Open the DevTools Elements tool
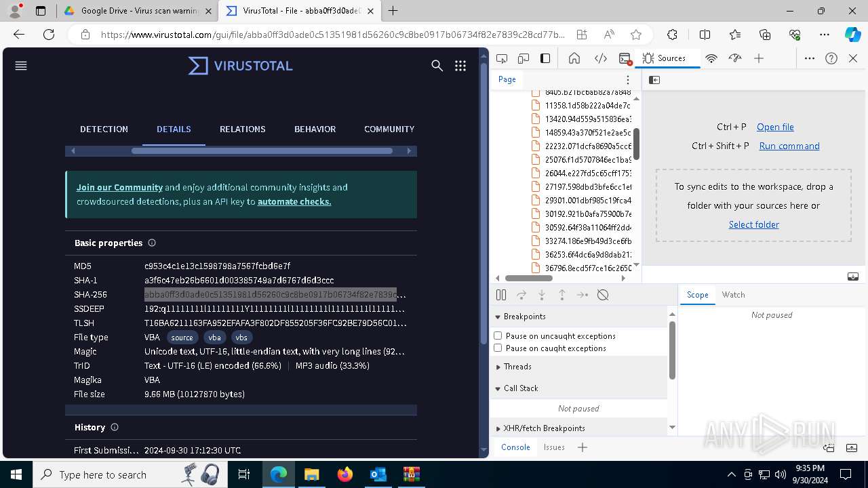Image resolution: width=868 pixels, height=488 pixels. [601, 58]
